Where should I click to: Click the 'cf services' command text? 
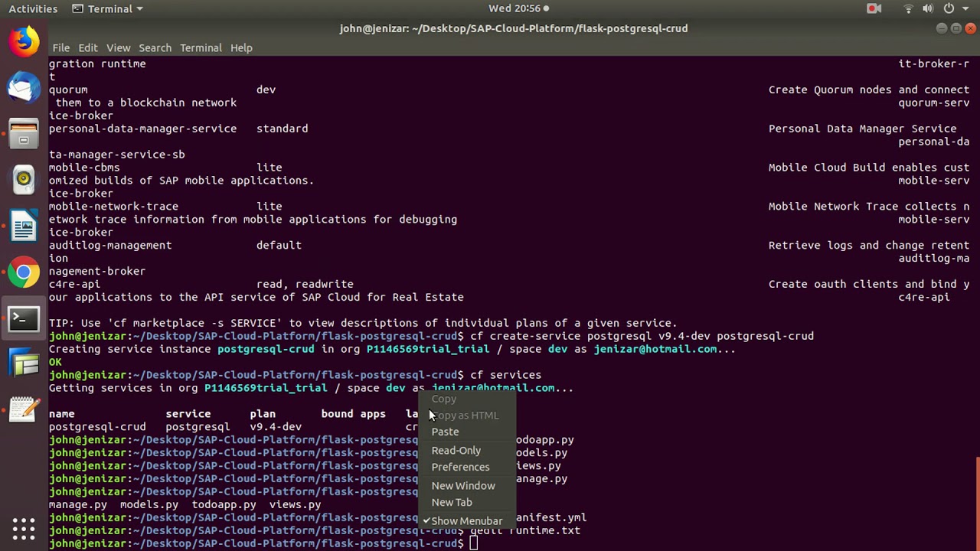point(505,375)
